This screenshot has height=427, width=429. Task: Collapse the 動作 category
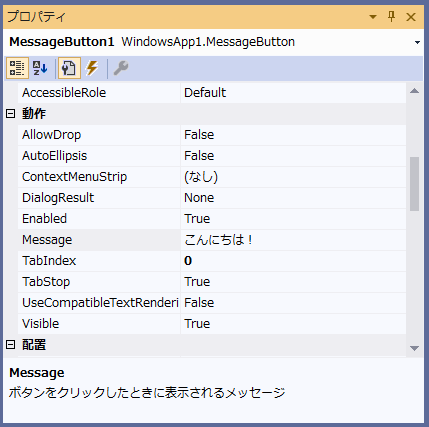tap(11, 114)
